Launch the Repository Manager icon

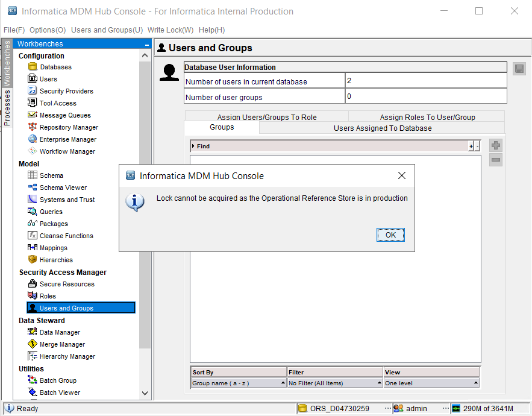click(32, 127)
